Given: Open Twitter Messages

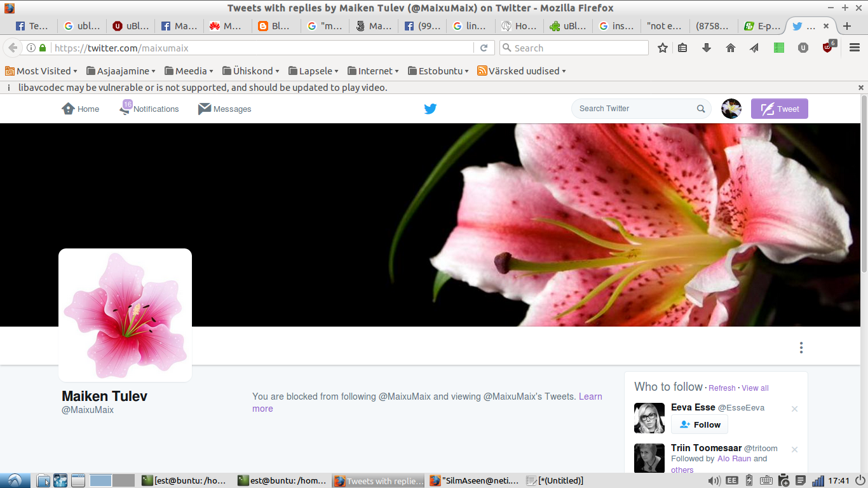Looking at the screenshot, I should coord(225,109).
